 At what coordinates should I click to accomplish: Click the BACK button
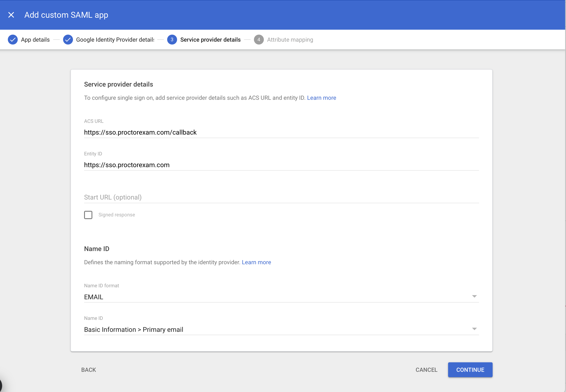tap(89, 370)
